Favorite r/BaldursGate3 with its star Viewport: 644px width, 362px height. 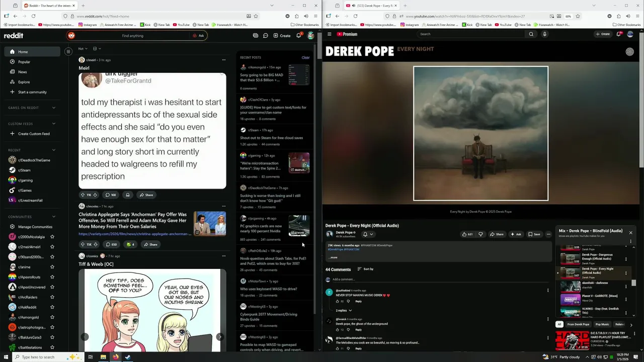click(x=52, y=337)
